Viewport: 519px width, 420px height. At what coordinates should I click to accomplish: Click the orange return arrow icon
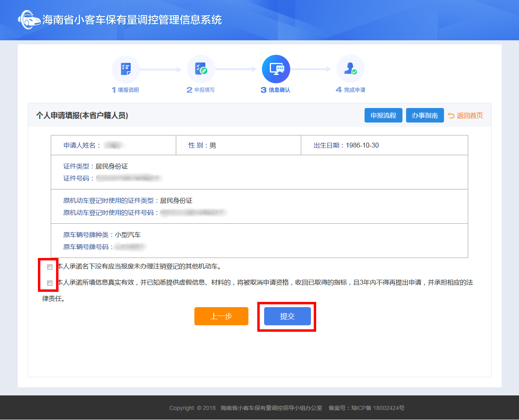coord(451,116)
